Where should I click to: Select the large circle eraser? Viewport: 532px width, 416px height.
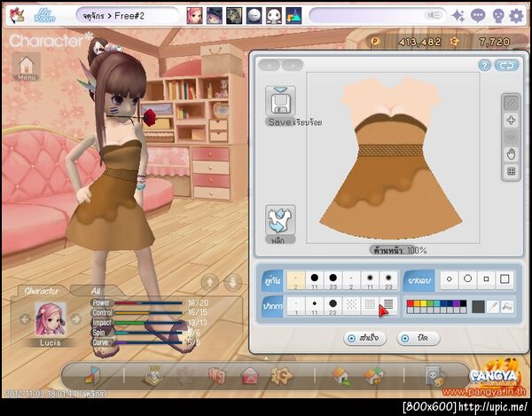(467, 279)
